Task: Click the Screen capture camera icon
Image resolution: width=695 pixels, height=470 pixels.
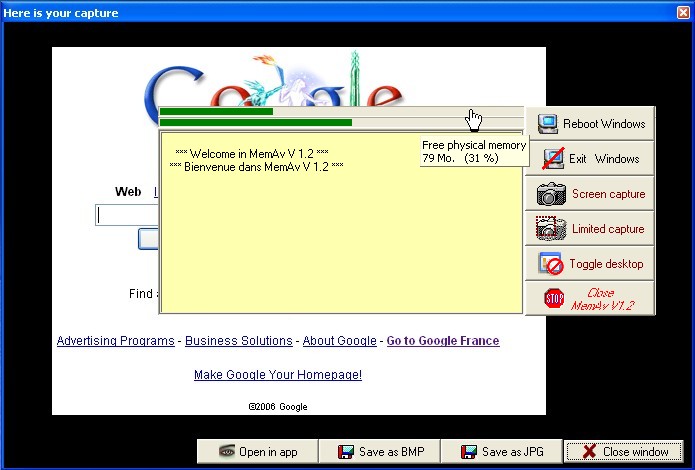Action: 551,194
